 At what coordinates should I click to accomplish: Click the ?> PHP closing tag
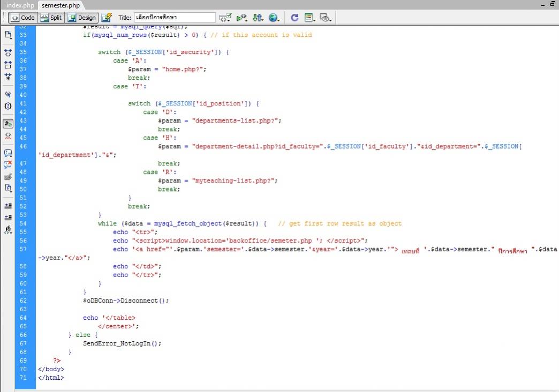point(57,360)
